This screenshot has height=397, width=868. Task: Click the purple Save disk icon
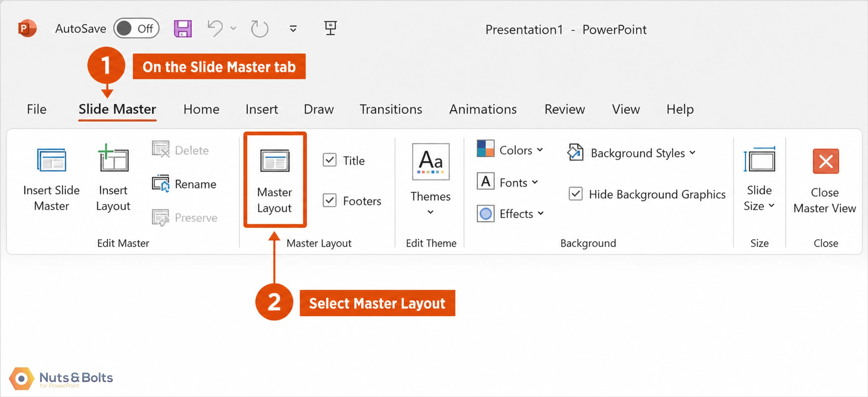click(x=183, y=29)
